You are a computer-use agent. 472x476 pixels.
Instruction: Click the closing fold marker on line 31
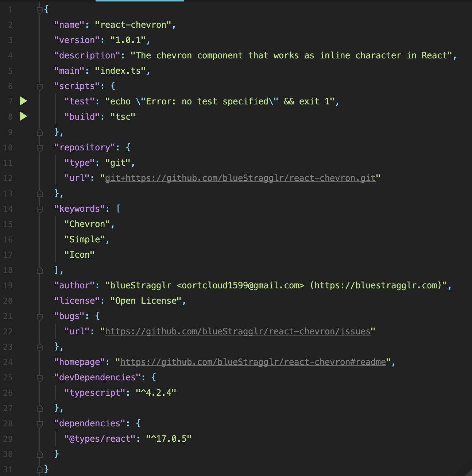pos(40,469)
